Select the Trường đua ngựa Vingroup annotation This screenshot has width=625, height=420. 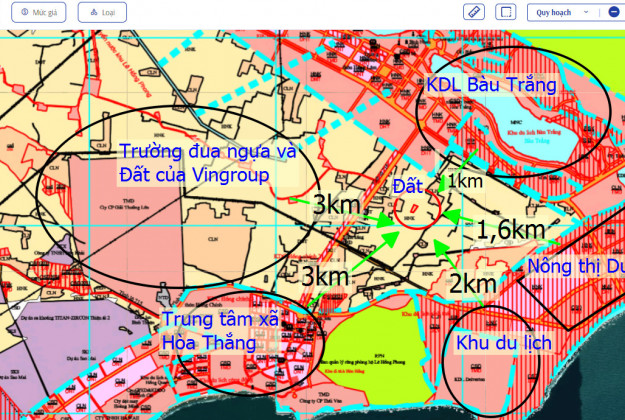(208, 164)
